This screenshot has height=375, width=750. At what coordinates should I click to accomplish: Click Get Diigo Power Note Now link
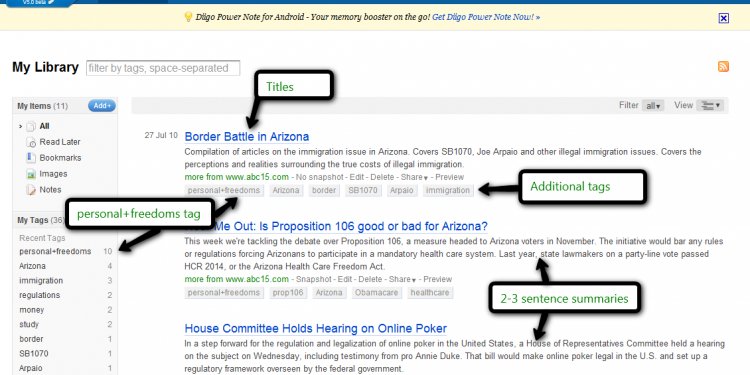click(x=486, y=17)
